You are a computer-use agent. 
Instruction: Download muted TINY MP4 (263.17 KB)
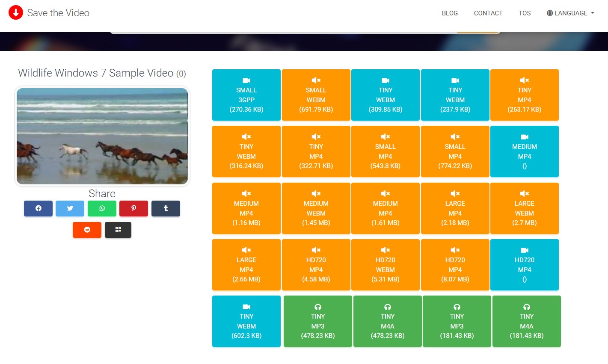click(x=525, y=95)
